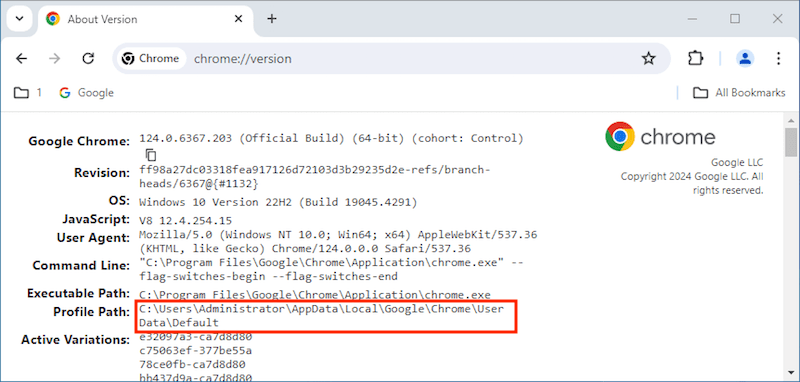Click the scrollbar down arrow

790,373
